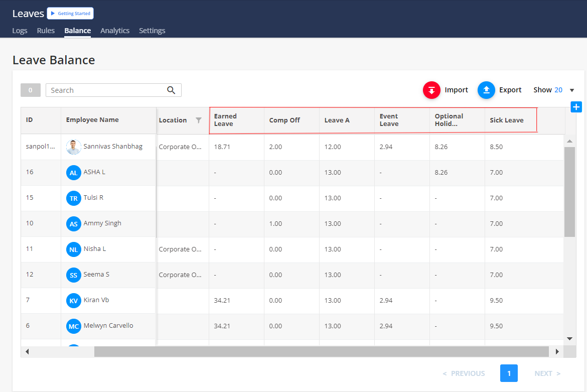This screenshot has height=392, width=587.
Task: Go to the Settings tab
Action: tap(152, 31)
